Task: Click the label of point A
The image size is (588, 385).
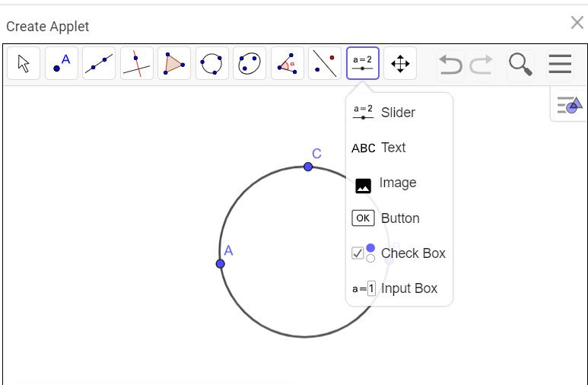Action: tap(228, 250)
